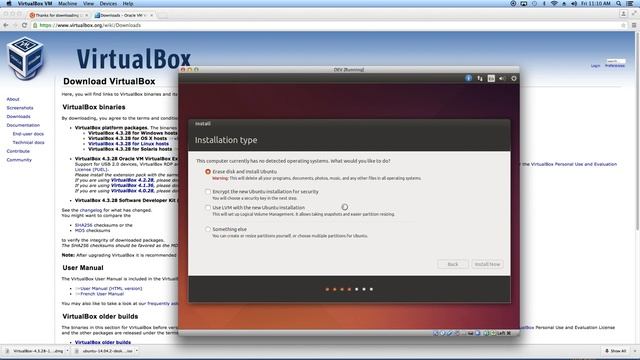
Task: Click the Ubuntu accessibility indicator icon
Action: click(468, 78)
